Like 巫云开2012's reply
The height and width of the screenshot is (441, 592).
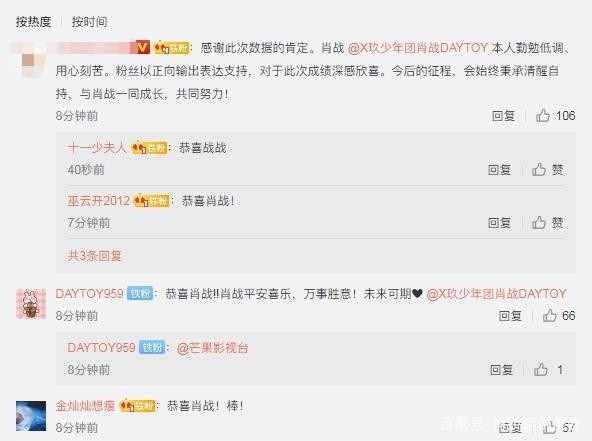[539, 223]
